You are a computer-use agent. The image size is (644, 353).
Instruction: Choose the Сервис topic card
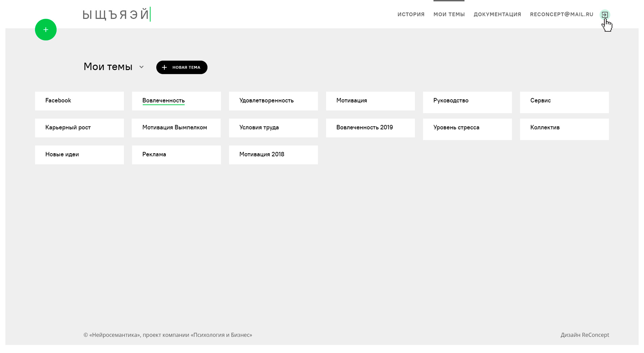564,102
